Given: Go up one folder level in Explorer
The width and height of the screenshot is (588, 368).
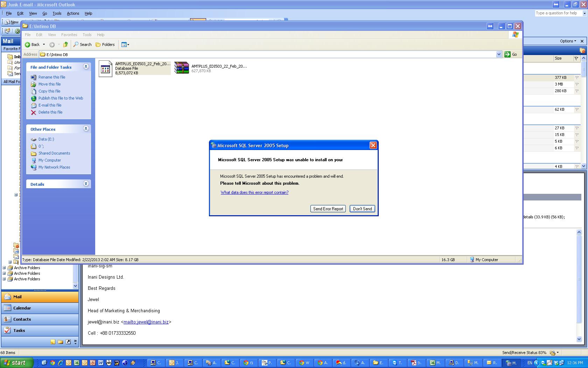Looking at the screenshot, I should tap(65, 45).
